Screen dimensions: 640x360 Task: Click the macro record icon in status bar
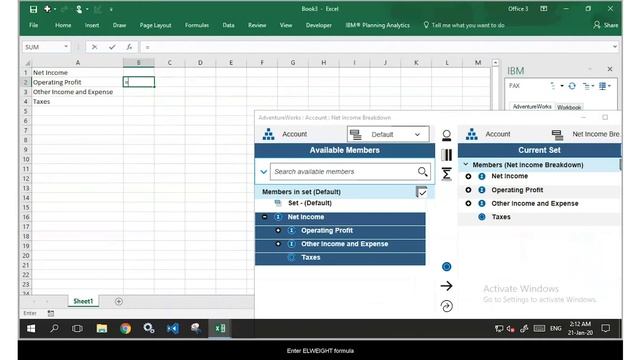51,313
